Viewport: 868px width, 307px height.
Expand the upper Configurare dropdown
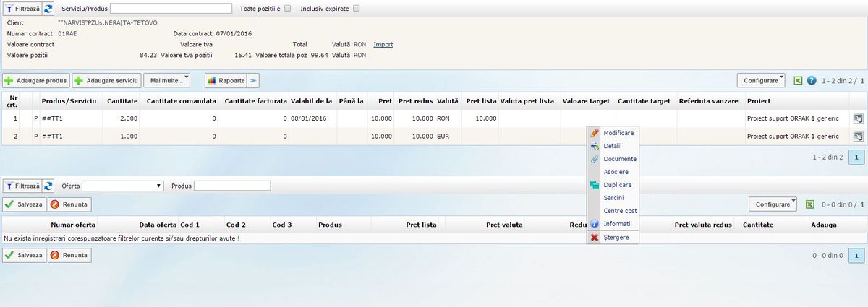(x=760, y=80)
